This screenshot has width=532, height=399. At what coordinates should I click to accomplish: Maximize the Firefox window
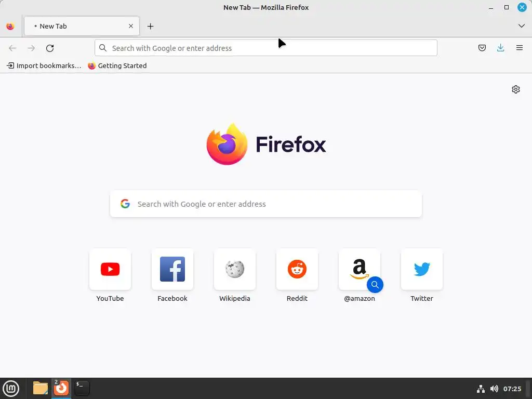[x=506, y=7]
